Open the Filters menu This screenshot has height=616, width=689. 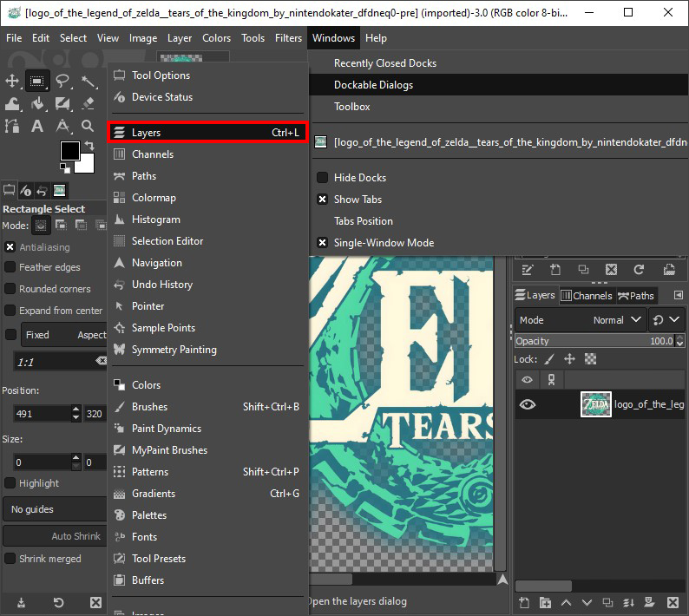click(x=288, y=38)
